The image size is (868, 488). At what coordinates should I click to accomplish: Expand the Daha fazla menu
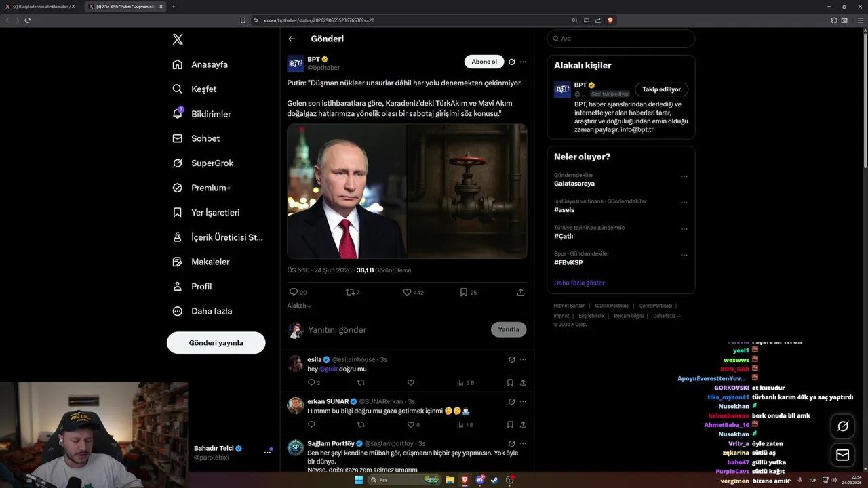pyautogui.click(x=202, y=311)
